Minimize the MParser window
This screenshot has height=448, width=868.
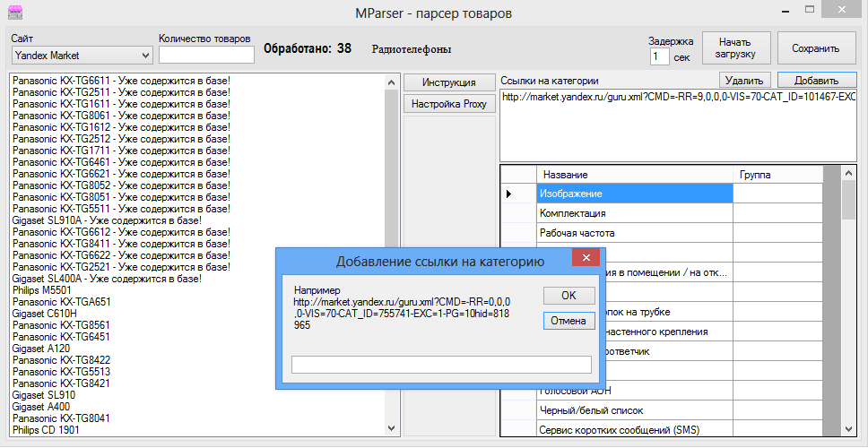coord(786,11)
